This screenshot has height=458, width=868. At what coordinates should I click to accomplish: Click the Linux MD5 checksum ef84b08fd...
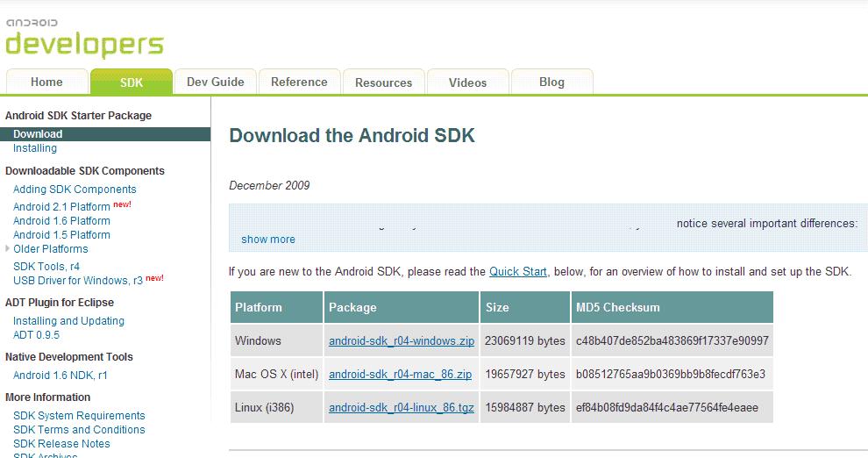[x=672, y=408]
